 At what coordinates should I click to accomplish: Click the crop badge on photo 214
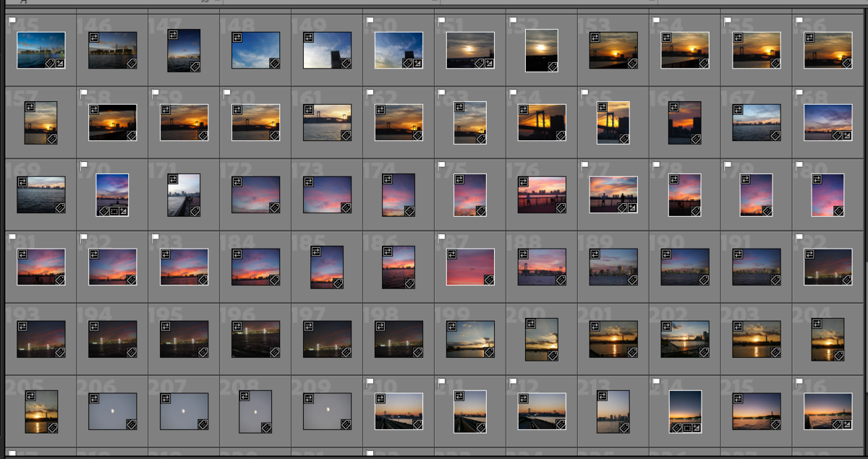click(x=686, y=428)
